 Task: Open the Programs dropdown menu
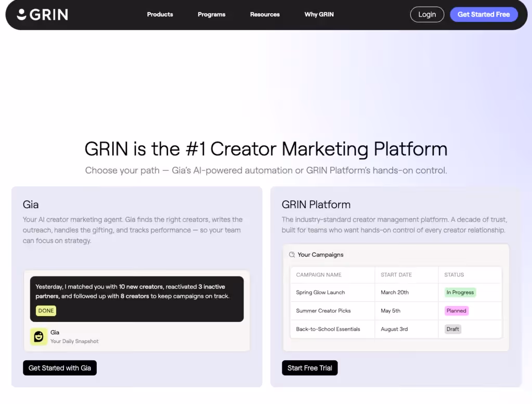pyautogui.click(x=211, y=15)
